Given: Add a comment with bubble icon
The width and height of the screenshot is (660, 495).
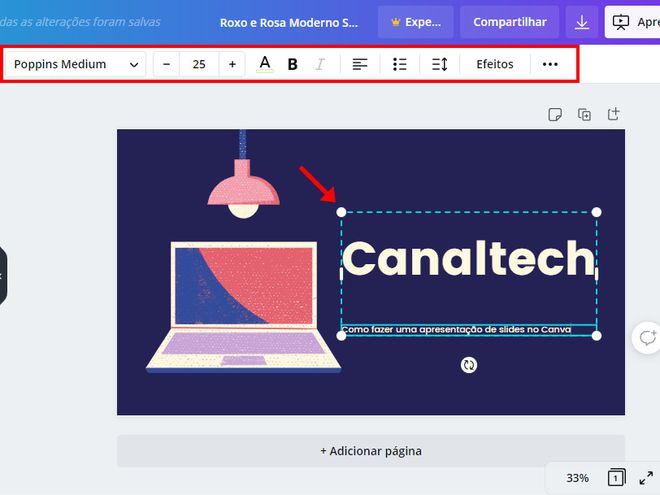Looking at the screenshot, I should click(x=647, y=338).
